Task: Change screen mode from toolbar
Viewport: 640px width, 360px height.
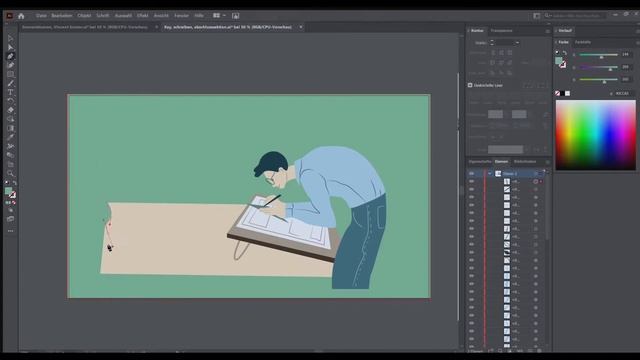Action: coord(11,219)
